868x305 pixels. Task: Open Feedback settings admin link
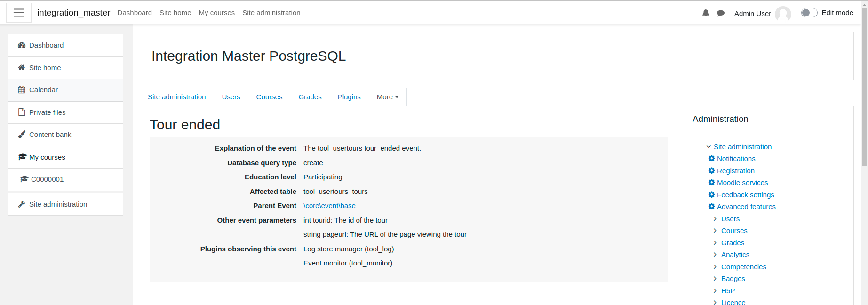[746, 195]
